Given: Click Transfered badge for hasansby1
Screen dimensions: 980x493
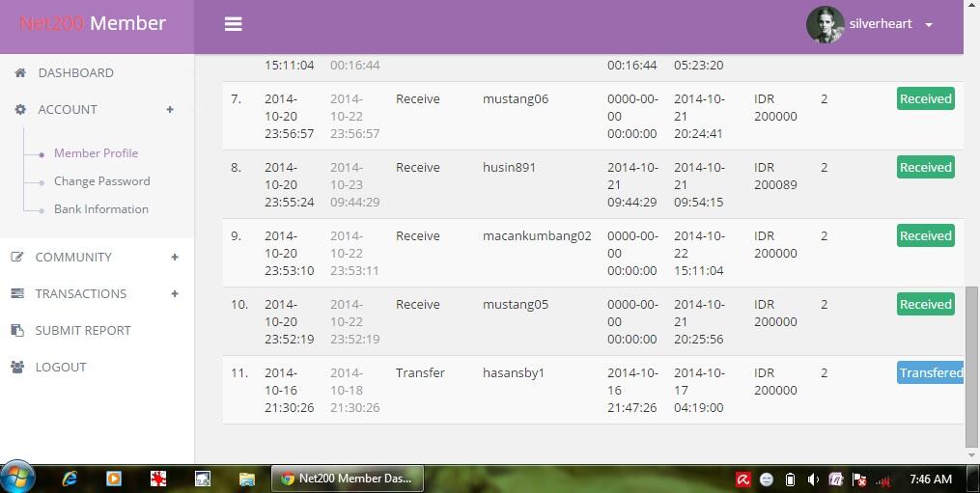Looking at the screenshot, I should tap(930, 372).
